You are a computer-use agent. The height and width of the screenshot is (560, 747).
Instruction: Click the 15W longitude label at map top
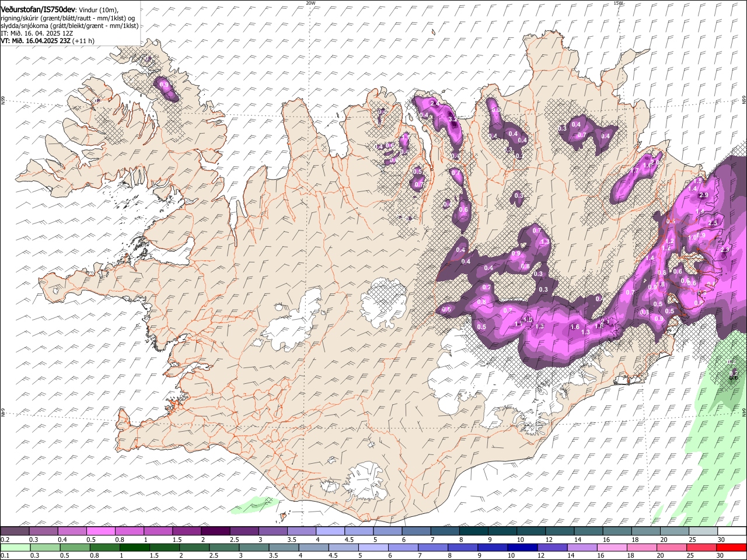(x=618, y=3)
